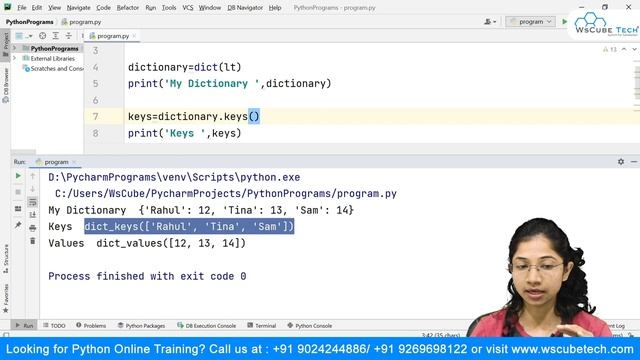Go to next highlighted error arrow
This screenshot has height=360, width=640.
[634, 49]
